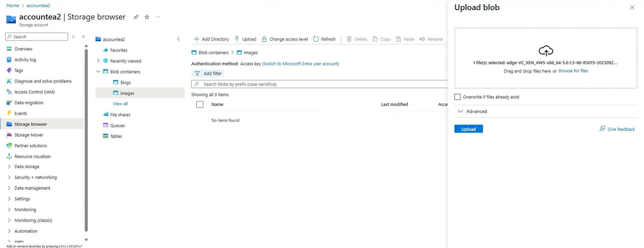Image resolution: width=644 pixels, height=248 pixels.
Task: Collapse the storage tree panel with chevron
Action: click(178, 39)
